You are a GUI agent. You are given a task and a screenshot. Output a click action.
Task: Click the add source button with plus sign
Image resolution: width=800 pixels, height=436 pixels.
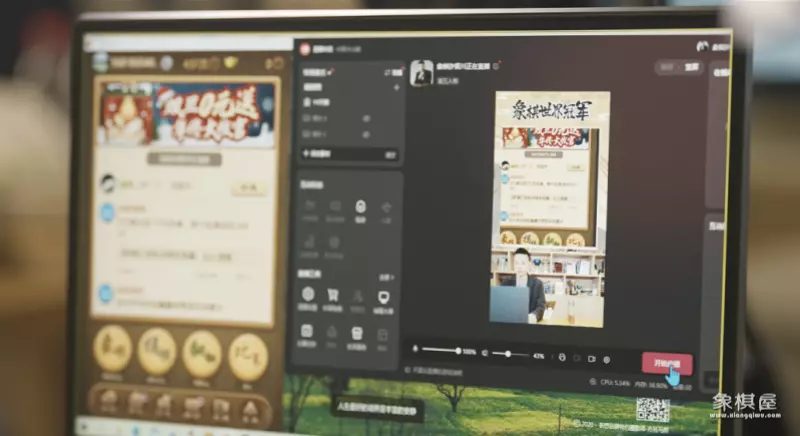point(316,153)
